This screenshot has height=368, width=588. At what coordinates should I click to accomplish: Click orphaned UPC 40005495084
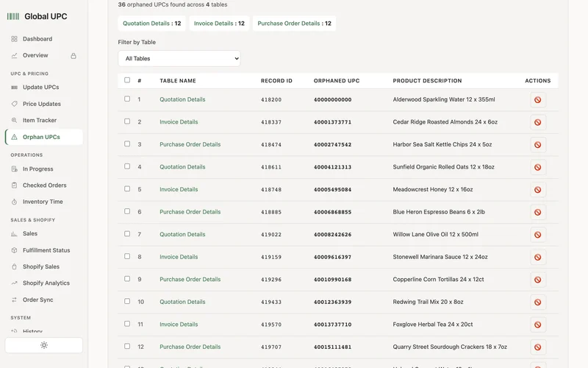(333, 190)
